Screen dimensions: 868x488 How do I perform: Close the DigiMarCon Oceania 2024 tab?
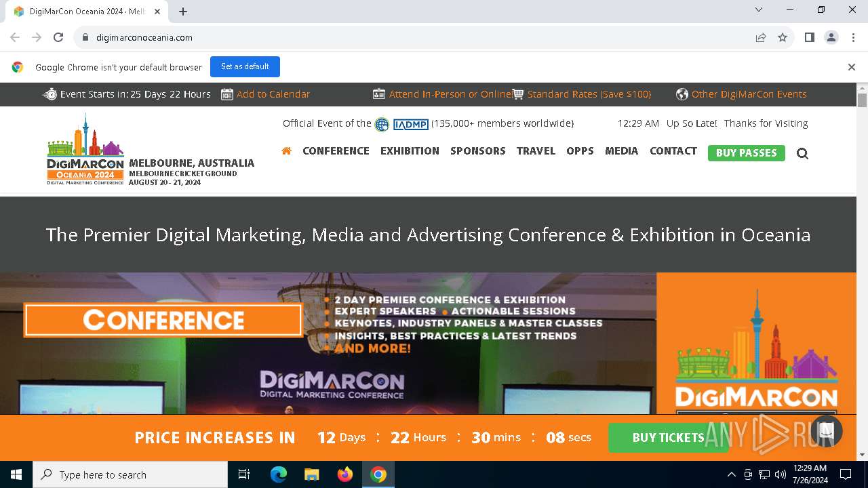click(x=158, y=12)
